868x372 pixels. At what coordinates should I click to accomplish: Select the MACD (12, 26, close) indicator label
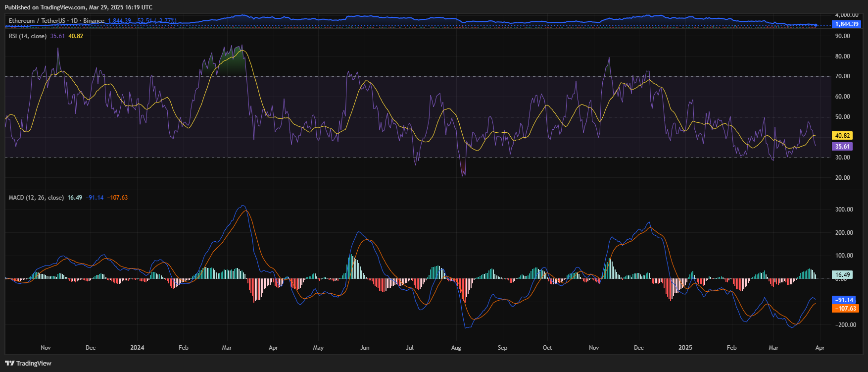(x=36, y=198)
